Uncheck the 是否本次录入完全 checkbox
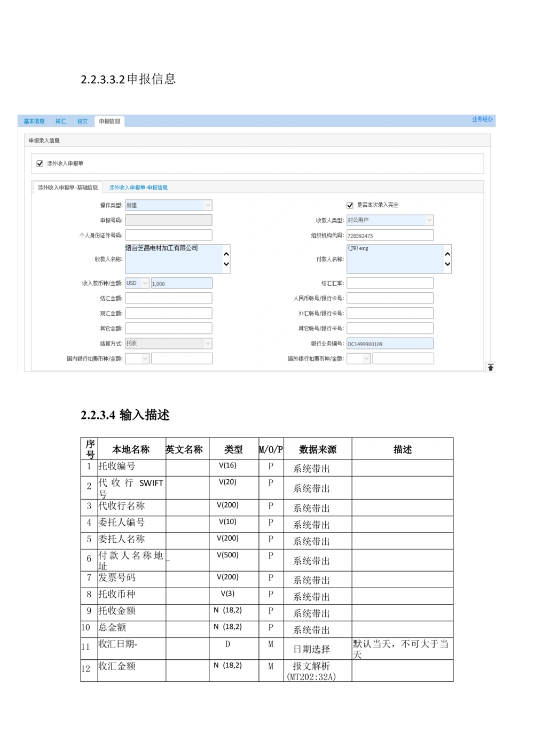This screenshot has height=756, width=534. pyautogui.click(x=349, y=205)
